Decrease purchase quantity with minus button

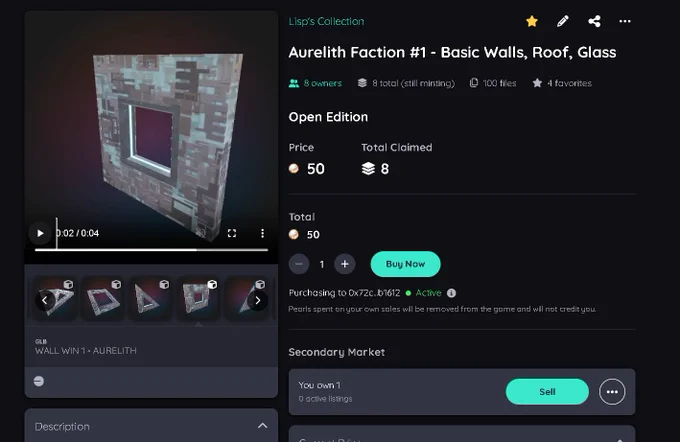tap(299, 264)
